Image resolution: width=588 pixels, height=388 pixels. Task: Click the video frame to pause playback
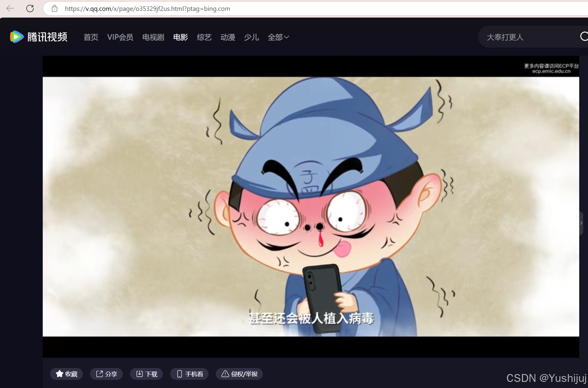click(x=311, y=206)
